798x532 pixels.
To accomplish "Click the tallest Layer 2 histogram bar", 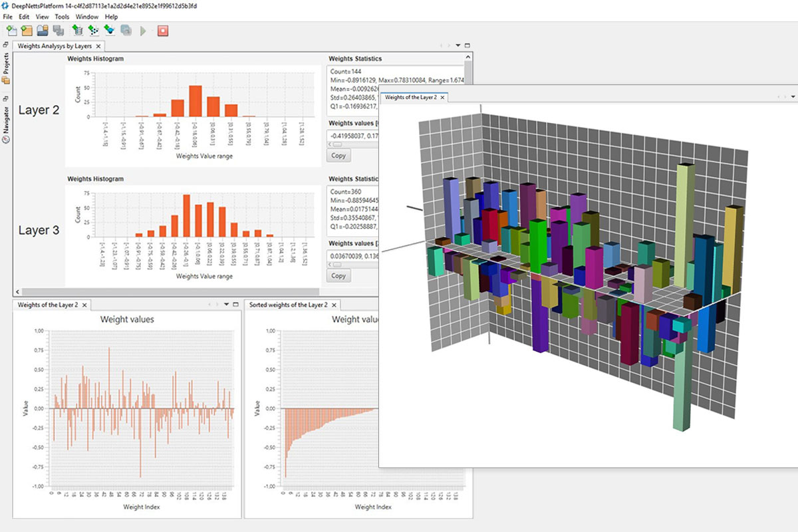I will click(195, 100).
